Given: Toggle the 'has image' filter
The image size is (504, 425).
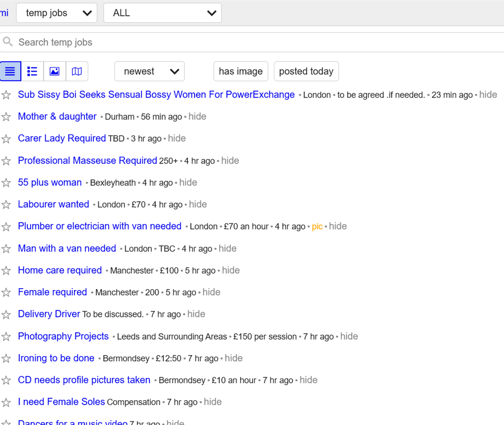Looking at the screenshot, I should (x=241, y=71).
